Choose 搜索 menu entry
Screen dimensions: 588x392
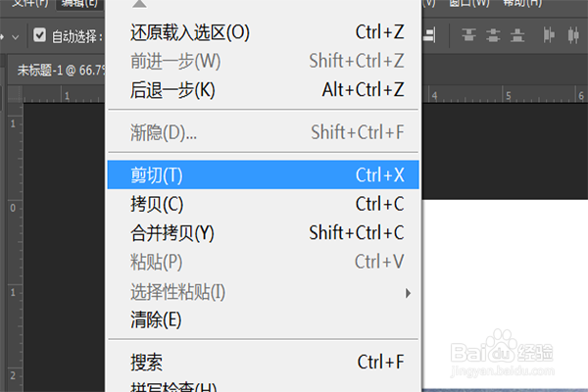[263, 363]
